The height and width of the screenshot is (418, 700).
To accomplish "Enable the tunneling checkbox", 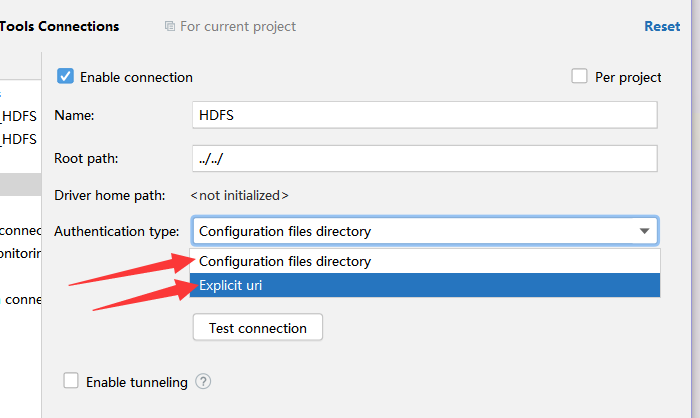I will (71, 381).
